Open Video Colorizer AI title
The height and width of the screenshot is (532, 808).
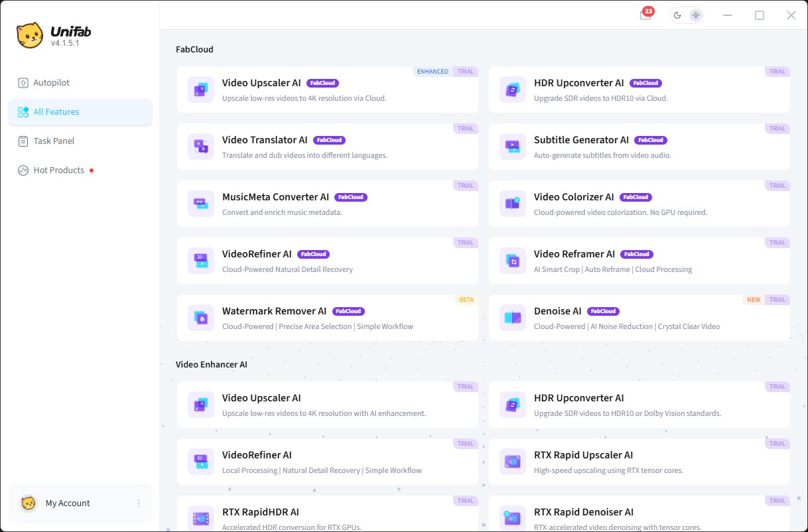[x=574, y=197]
